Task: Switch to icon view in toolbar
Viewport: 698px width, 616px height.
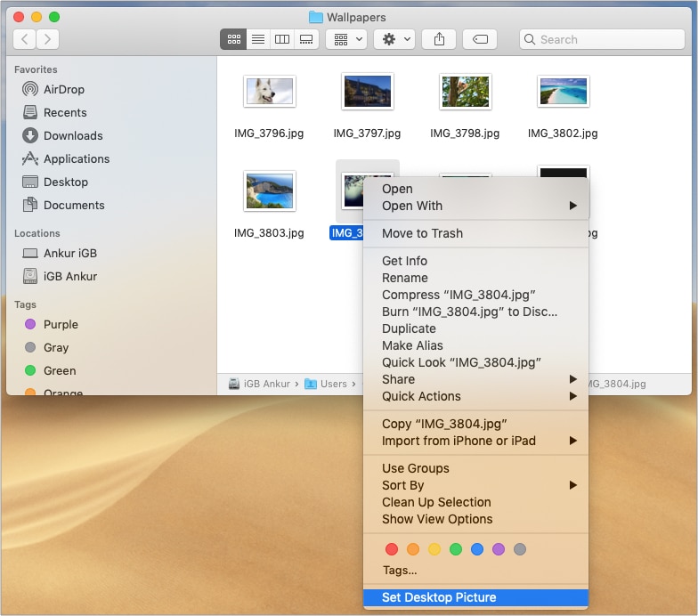Action: pyautogui.click(x=234, y=39)
